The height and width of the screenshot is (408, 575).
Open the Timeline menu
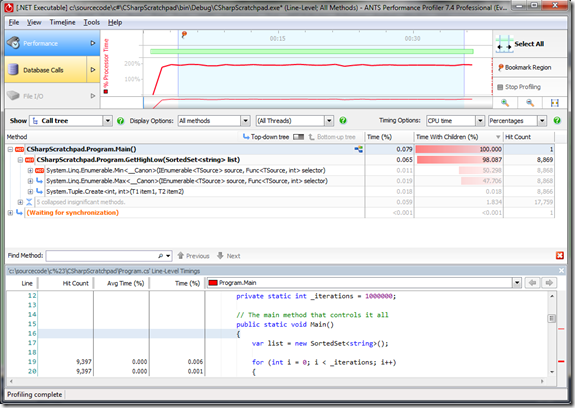pyautogui.click(x=62, y=22)
